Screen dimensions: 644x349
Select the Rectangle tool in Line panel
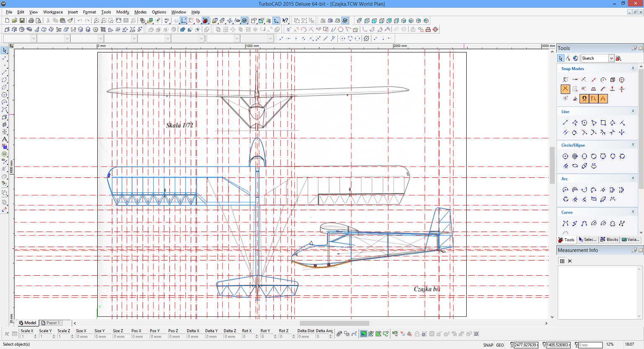603,123
